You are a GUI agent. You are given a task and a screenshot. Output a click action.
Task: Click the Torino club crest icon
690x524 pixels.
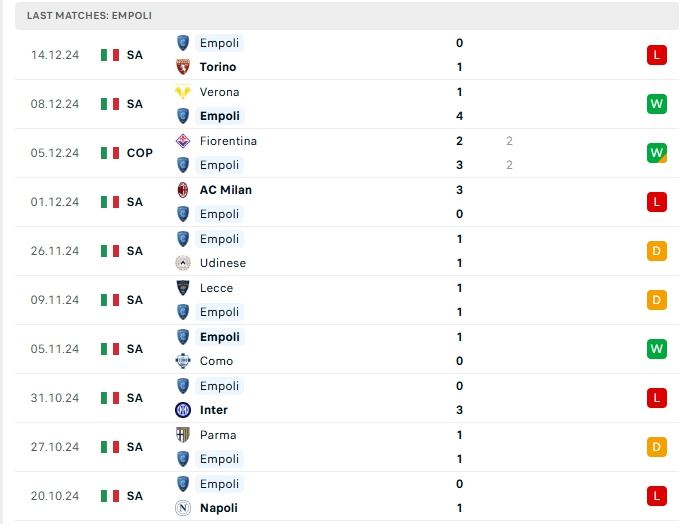(183, 67)
